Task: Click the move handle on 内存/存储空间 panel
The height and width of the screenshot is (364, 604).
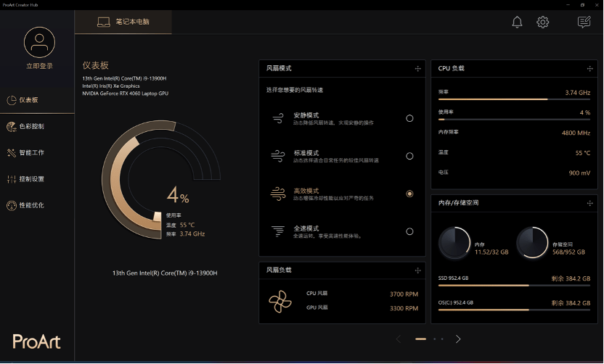Action: point(589,203)
